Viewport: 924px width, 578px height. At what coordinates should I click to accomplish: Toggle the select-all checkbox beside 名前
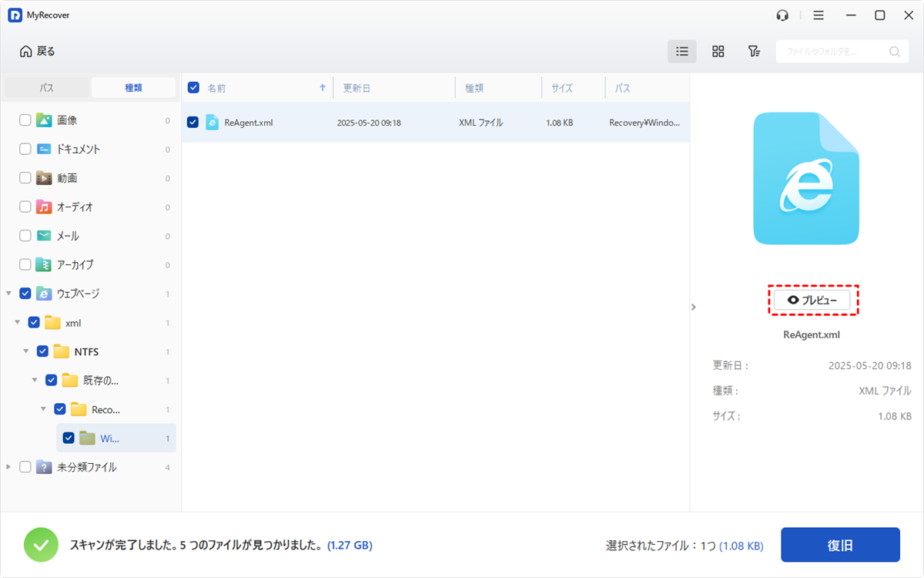[193, 88]
